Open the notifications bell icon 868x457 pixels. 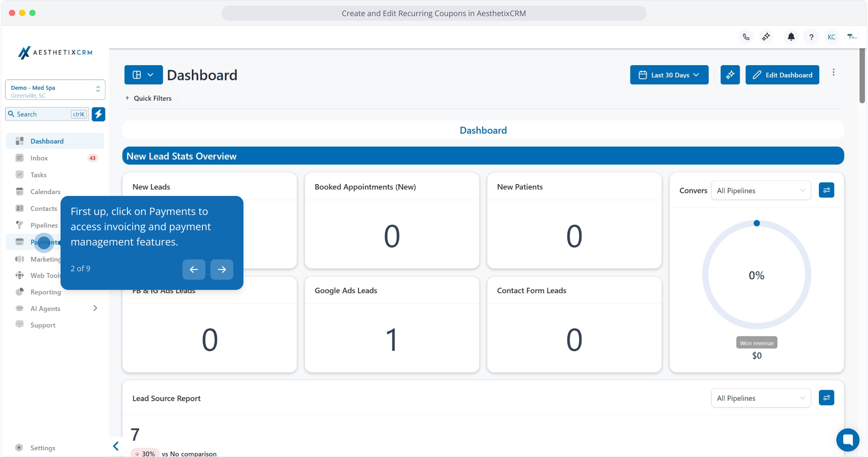(791, 37)
